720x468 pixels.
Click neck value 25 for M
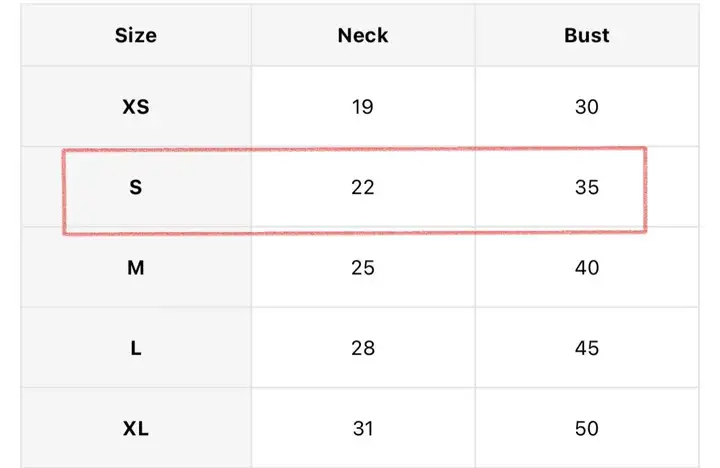coord(363,268)
